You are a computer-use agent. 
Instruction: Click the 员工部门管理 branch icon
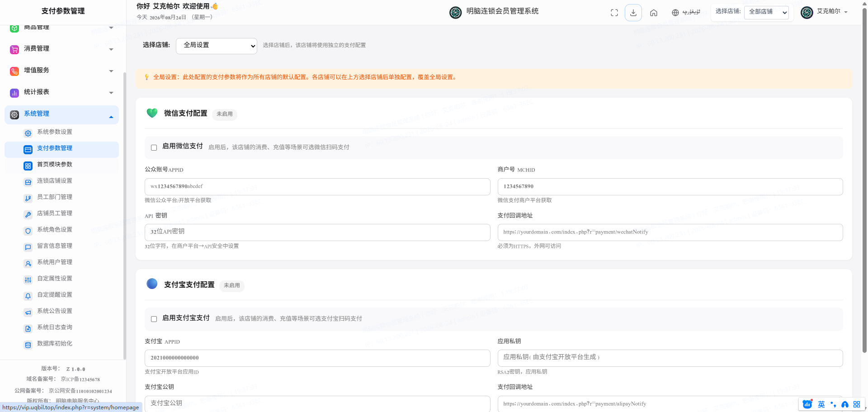28,198
